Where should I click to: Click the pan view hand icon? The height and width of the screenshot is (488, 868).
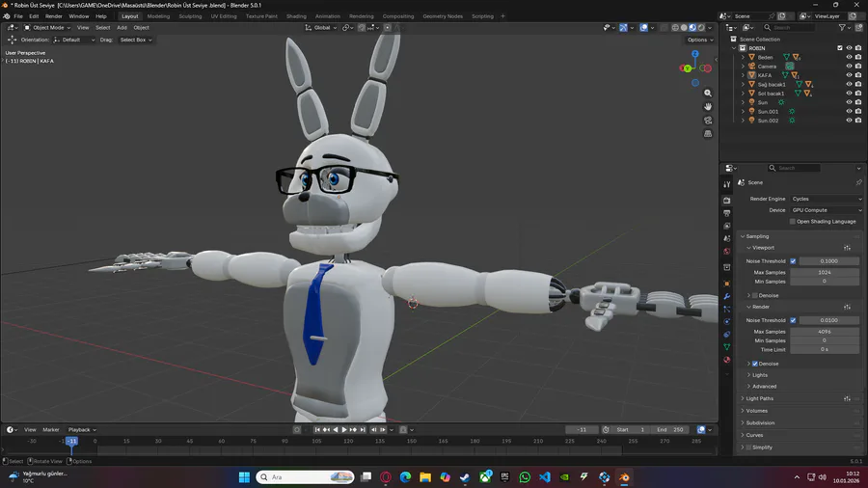click(x=708, y=106)
